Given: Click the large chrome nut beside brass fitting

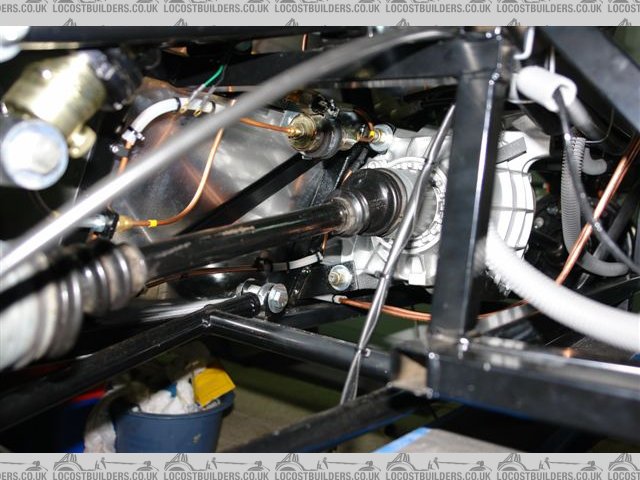Looking at the screenshot, I should pos(30,152).
